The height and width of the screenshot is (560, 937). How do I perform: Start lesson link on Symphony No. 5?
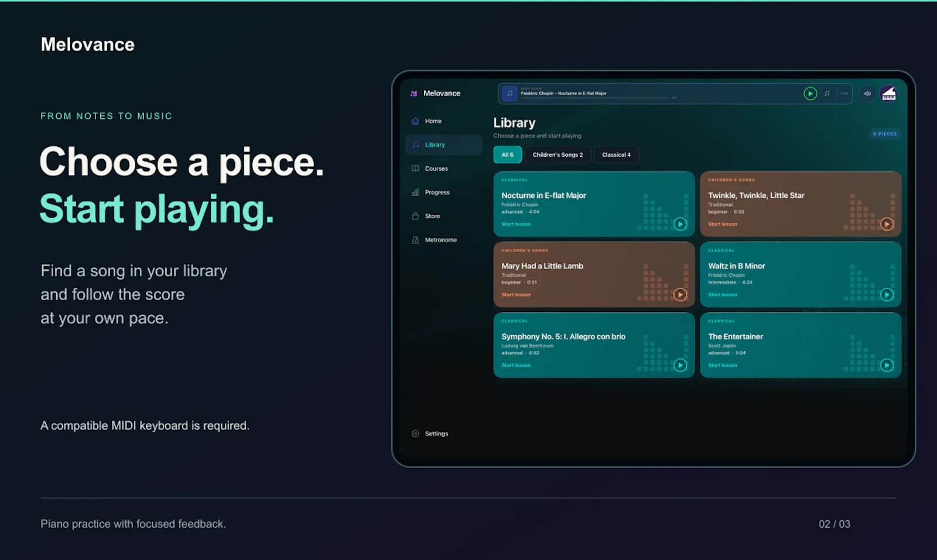point(516,365)
